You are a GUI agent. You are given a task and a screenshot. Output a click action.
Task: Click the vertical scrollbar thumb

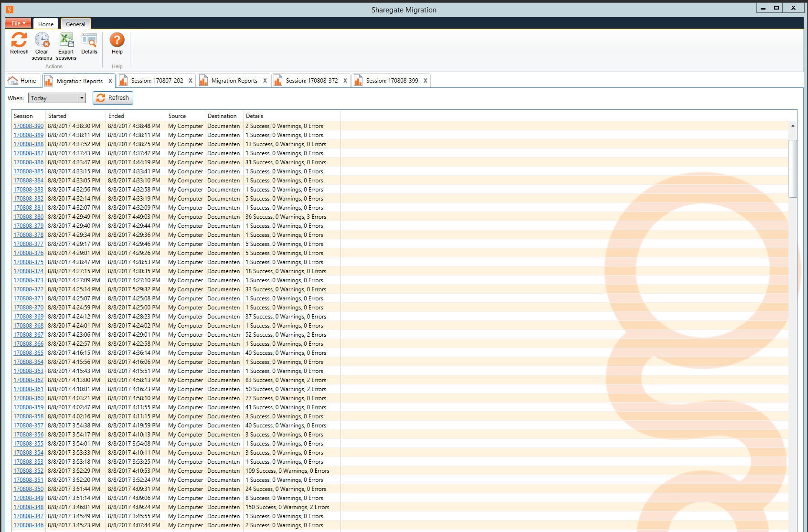[x=793, y=169]
